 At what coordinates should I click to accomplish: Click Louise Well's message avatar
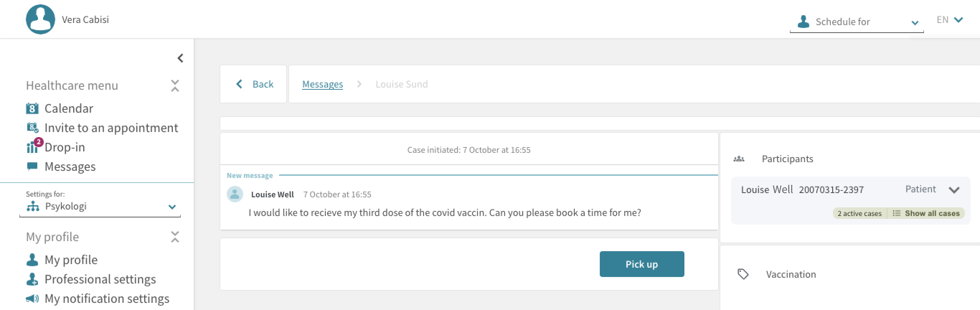click(x=235, y=194)
